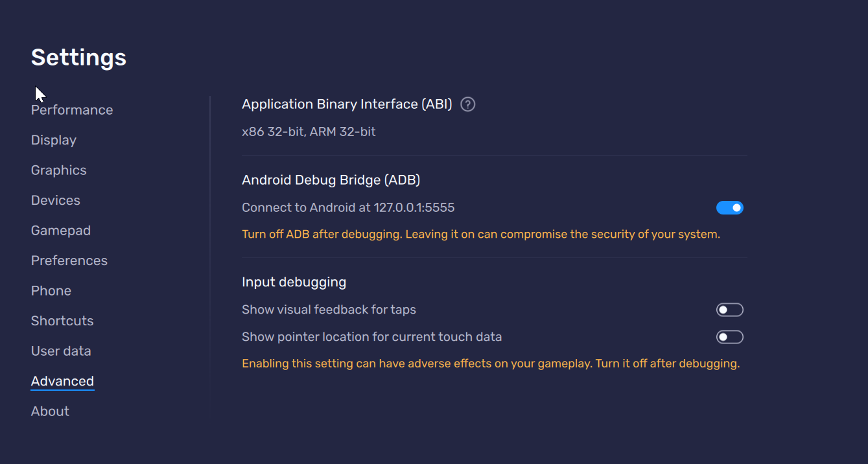Screen dimensions: 868x464
Task: Toggle visual feedback for taps
Action: (729, 309)
